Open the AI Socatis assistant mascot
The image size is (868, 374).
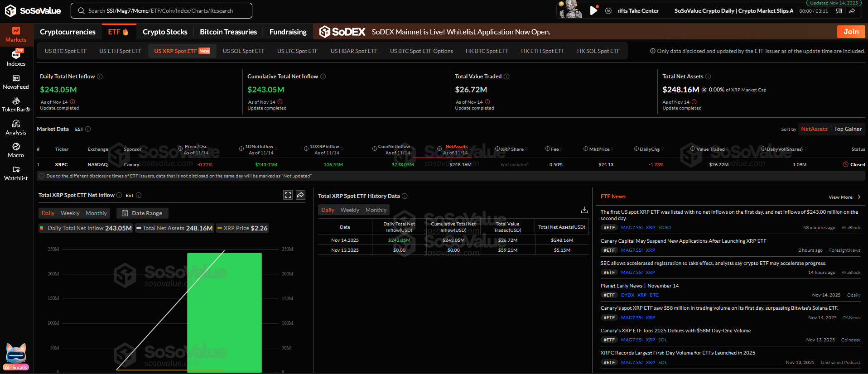point(16,357)
